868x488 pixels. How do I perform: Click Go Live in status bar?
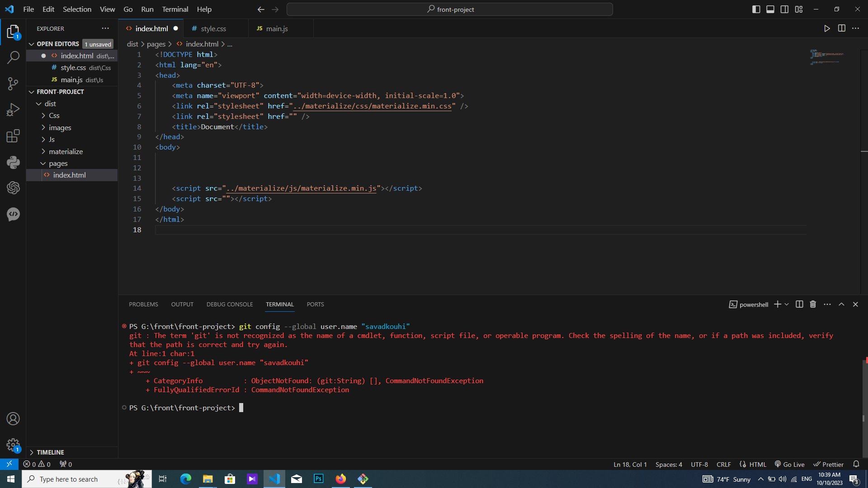tap(790, 465)
